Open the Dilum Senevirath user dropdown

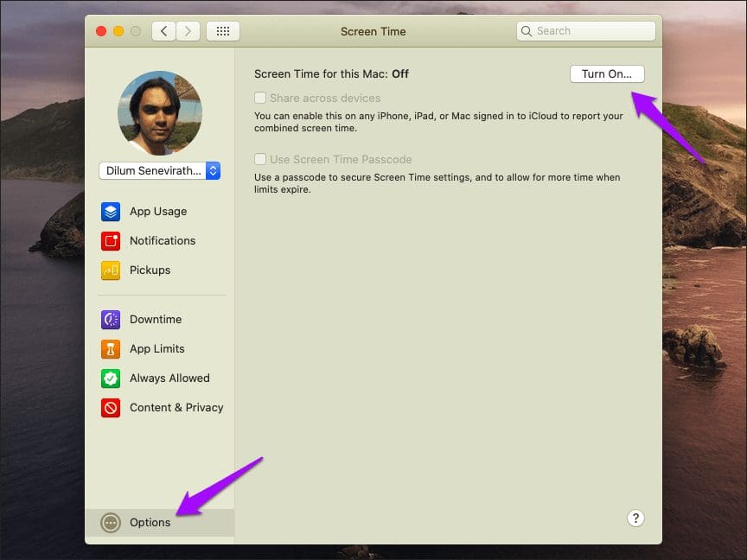(160, 171)
